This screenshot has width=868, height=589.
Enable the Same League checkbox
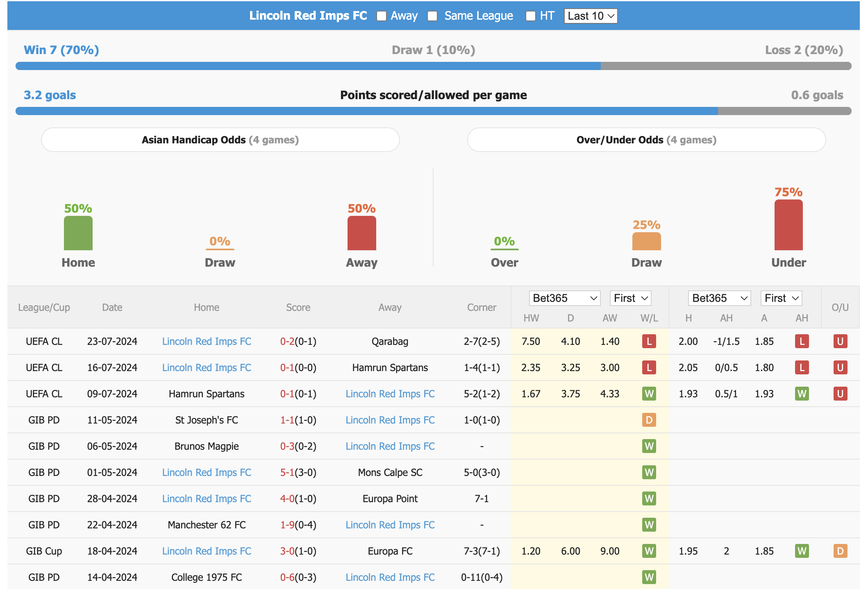point(432,16)
